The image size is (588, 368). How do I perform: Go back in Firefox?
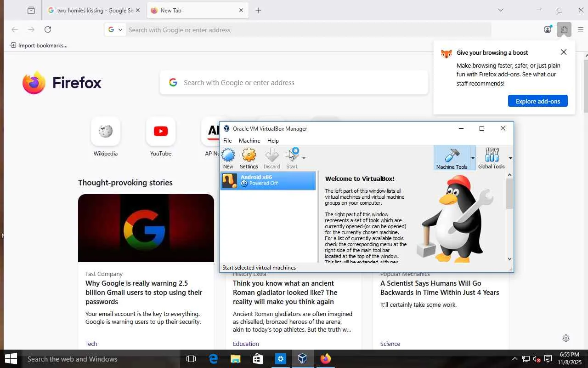(x=15, y=29)
